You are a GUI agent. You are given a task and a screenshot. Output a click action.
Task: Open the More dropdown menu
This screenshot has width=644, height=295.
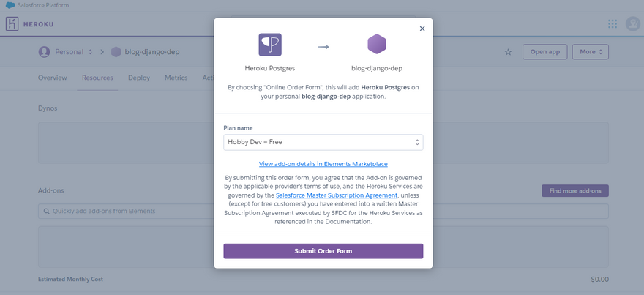(592, 52)
